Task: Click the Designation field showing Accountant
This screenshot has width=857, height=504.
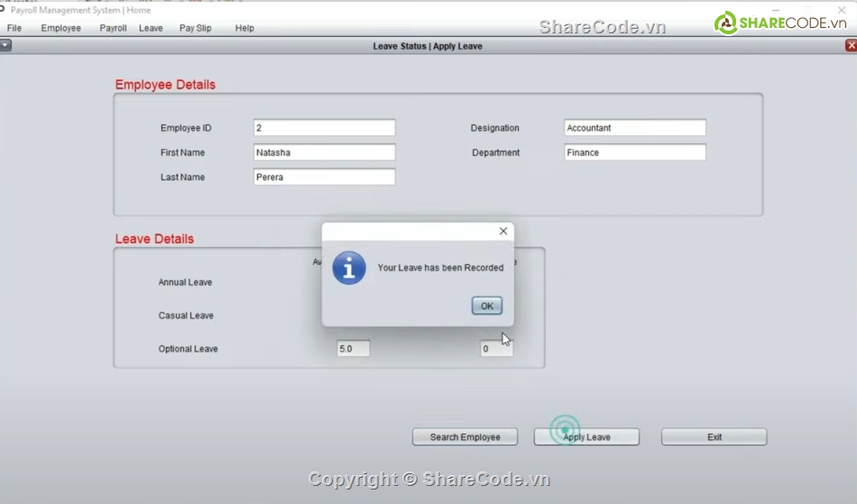Action: [x=634, y=128]
